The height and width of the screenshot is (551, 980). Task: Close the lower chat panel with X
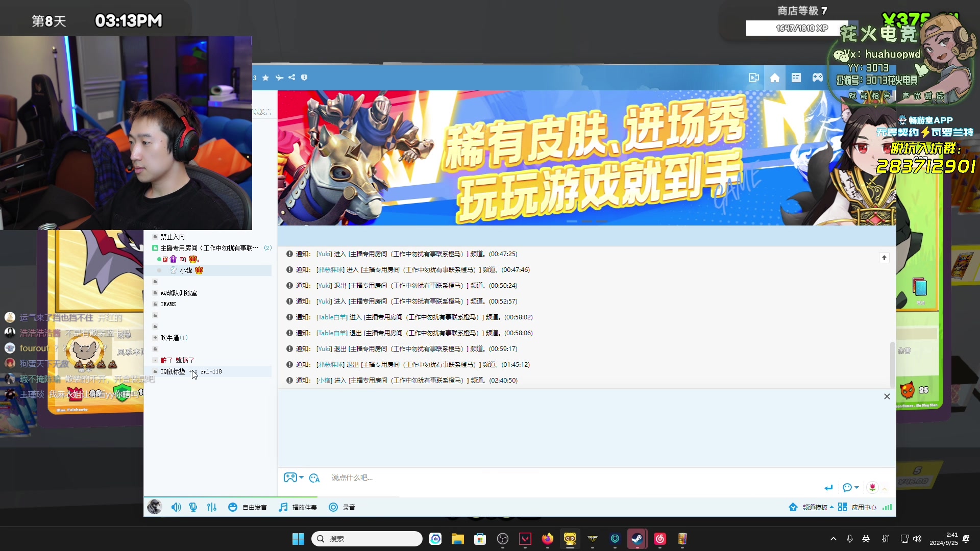pyautogui.click(x=887, y=396)
